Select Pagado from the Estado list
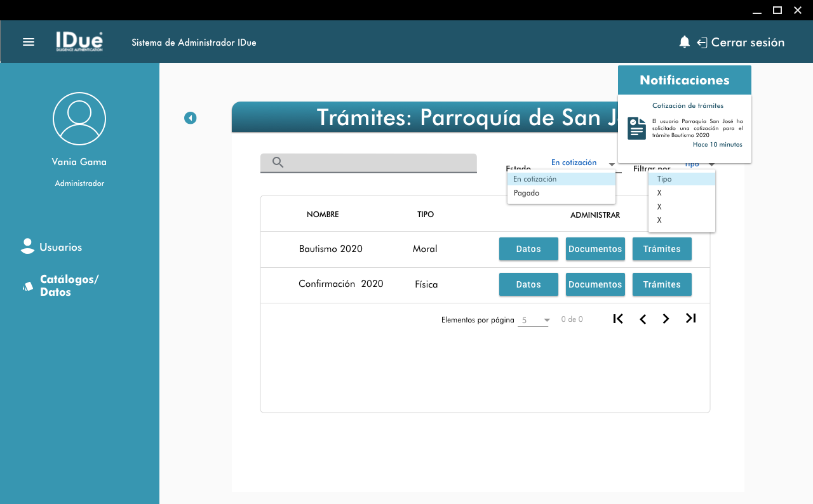This screenshot has width=813, height=504. coord(527,193)
